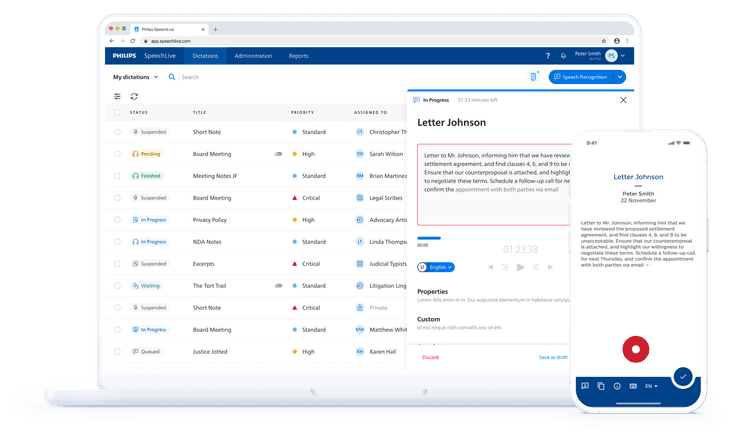The width and height of the screenshot is (750, 435).
Task: Switch to the Administration tab
Action: click(x=253, y=56)
